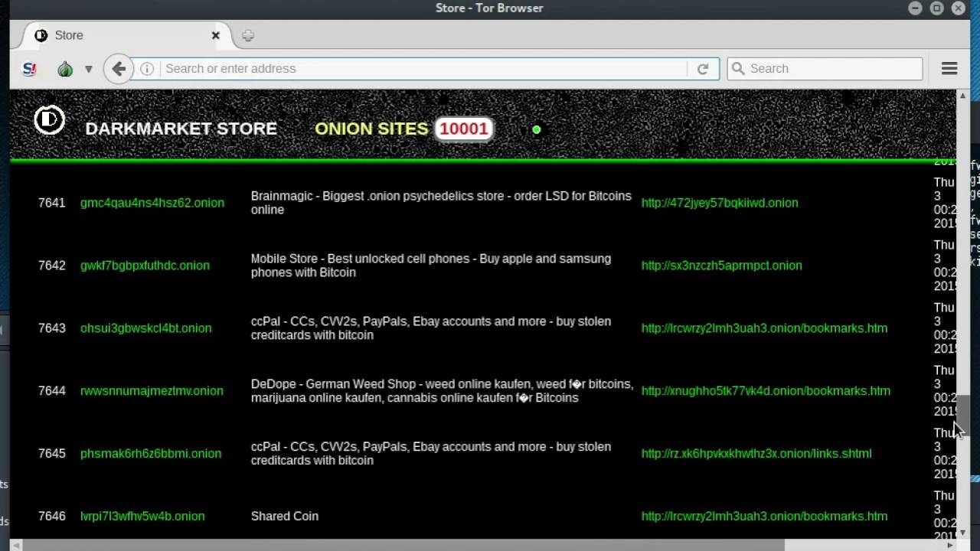Open ohsui3gbwskcl4bt.onion link
The height and width of the screenshot is (551, 980).
click(x=145, y=328)
